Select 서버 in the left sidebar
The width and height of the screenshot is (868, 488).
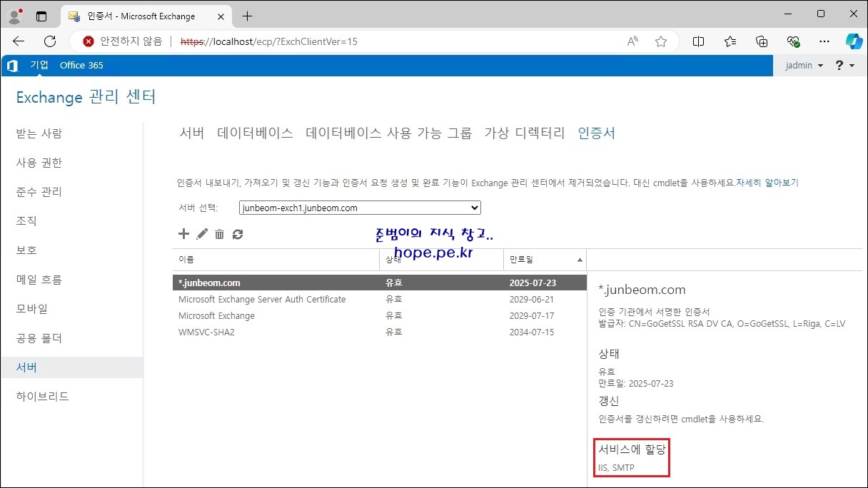pyautogui.click(x=71, y=367)
